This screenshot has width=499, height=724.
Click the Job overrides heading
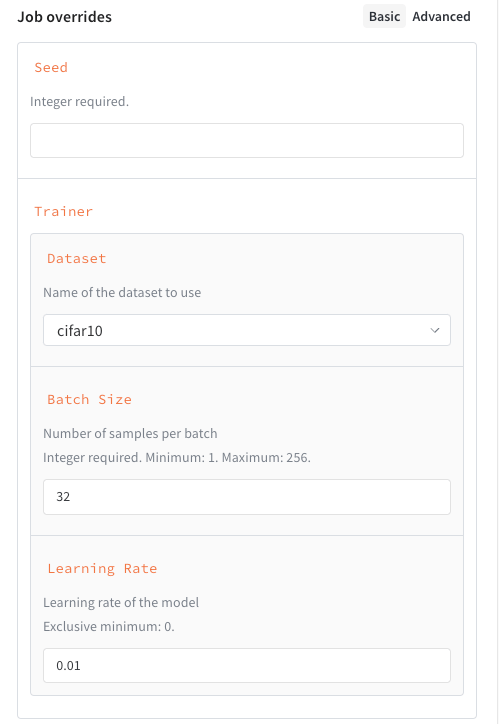(65, 17)
